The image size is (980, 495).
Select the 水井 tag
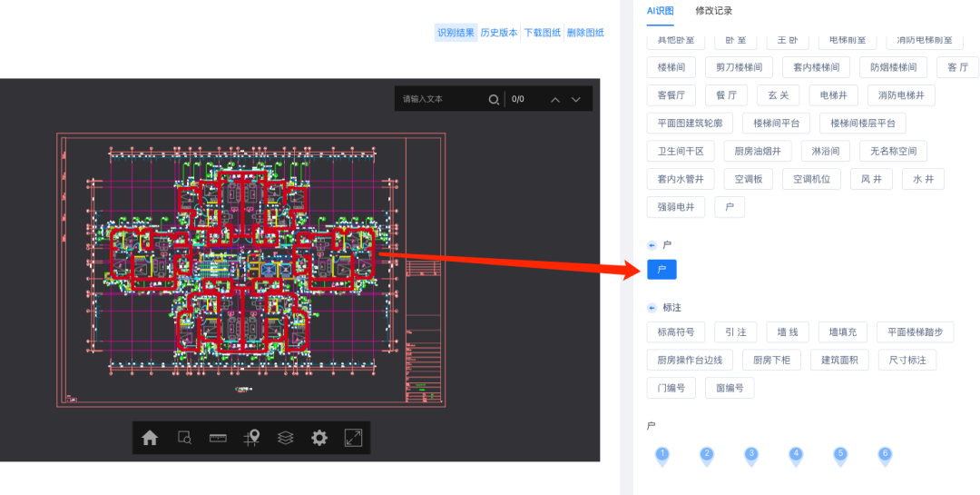[x=923, y=179]
